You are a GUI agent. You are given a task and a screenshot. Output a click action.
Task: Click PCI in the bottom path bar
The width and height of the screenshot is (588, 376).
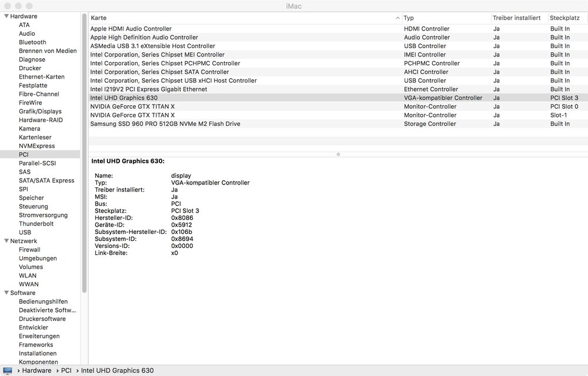pyautogui.click(x=66, y=371)
